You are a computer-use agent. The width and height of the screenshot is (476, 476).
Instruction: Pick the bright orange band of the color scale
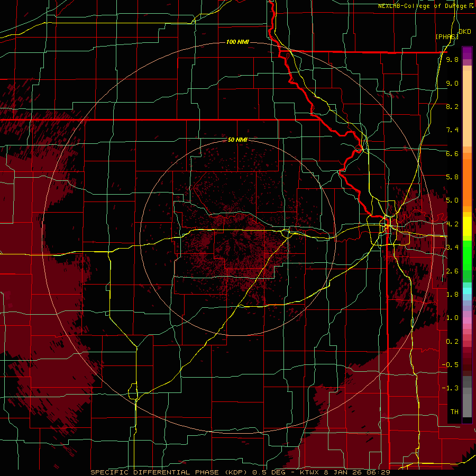[467, 182]
